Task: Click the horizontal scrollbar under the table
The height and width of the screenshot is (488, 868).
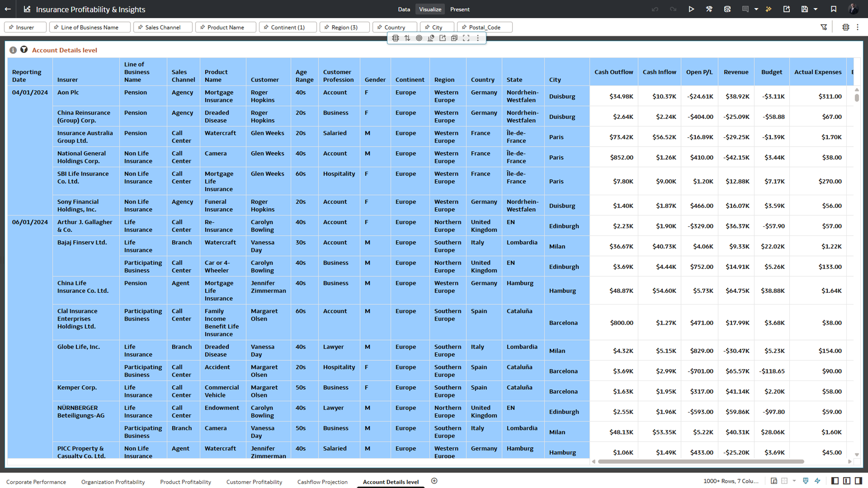Action: (x=700, y=462)
